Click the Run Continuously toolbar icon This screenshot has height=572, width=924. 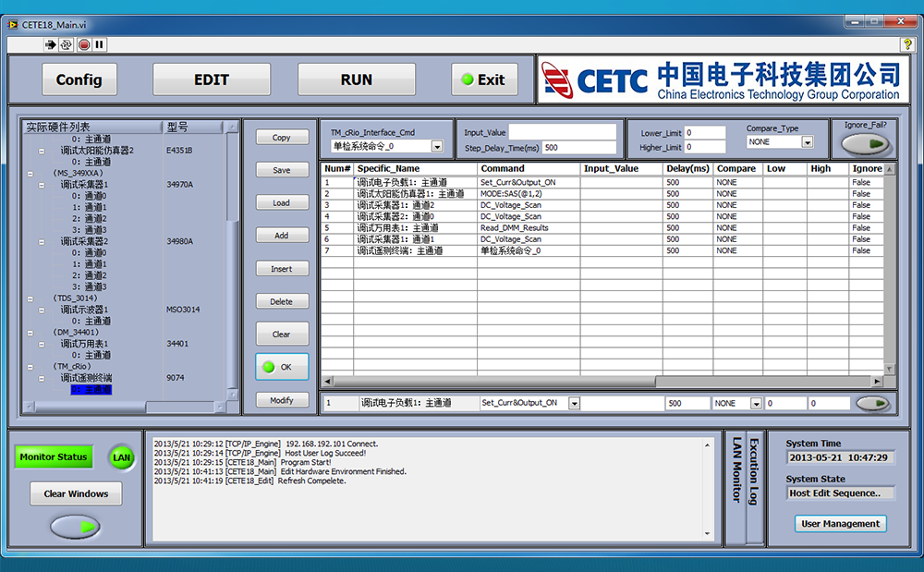pyautogui.click(x=67, y=44)
